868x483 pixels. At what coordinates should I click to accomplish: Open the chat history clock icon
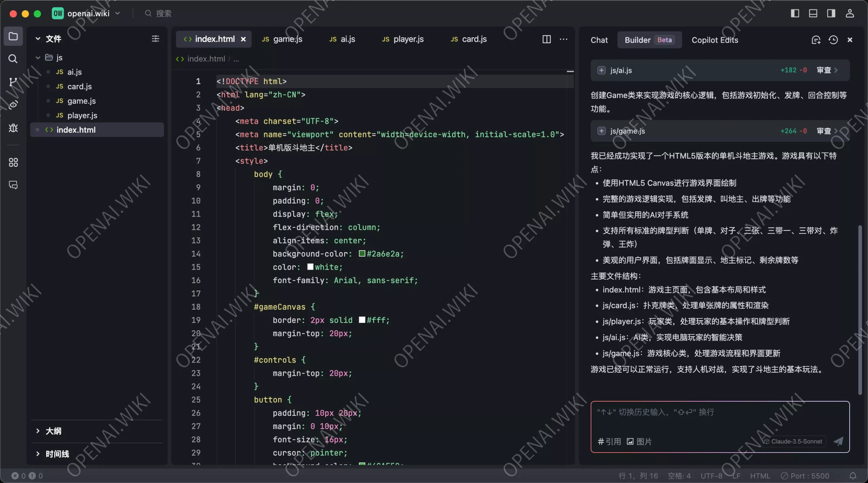click(x=833, y=40)
